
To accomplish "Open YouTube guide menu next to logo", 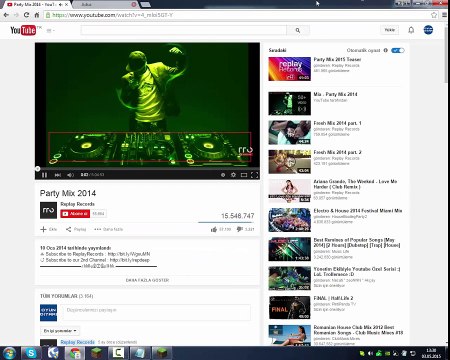I will click(x=50, y=31).
